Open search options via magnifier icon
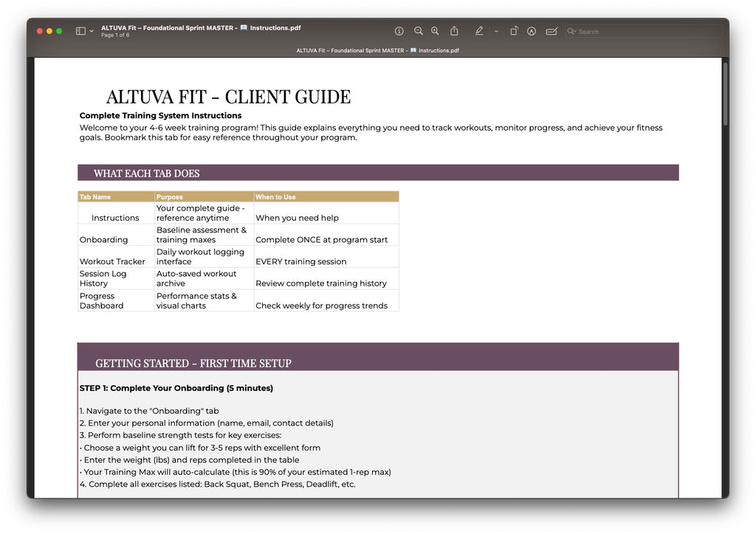756x534 pixels. click(571, 32)
